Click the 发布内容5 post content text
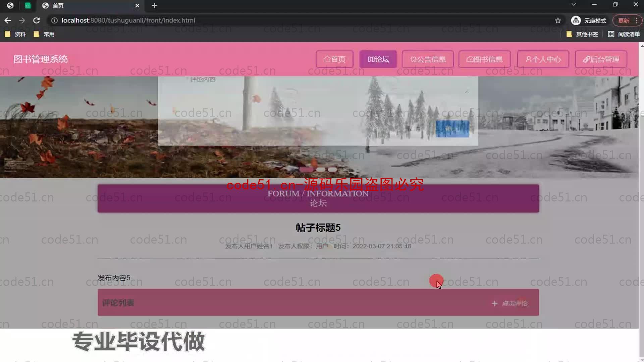 pos(114,278)
